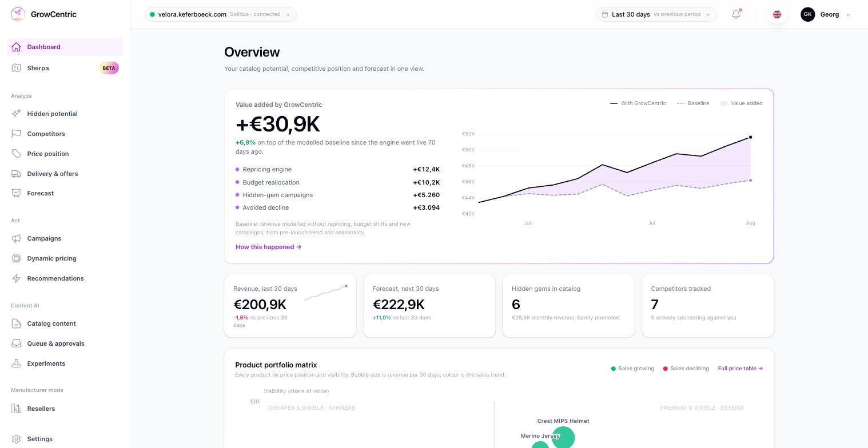Follow the How this happened link
The width and height of the screenshot is (868, 448).
268,247
